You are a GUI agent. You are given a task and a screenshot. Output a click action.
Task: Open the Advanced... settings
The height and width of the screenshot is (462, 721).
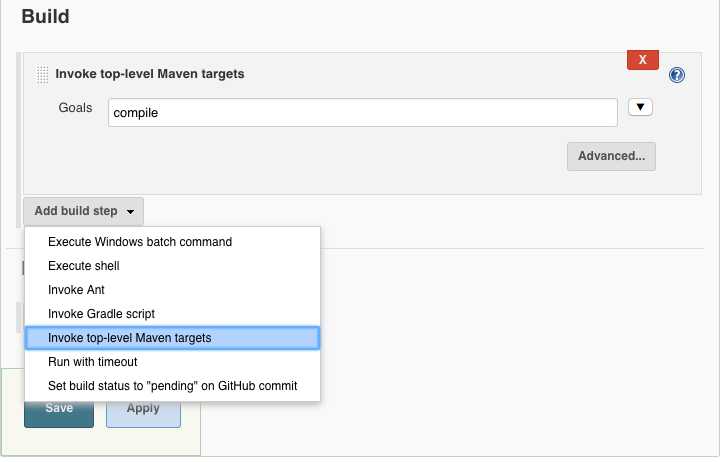pyautogui.click(x=611, y=156)
